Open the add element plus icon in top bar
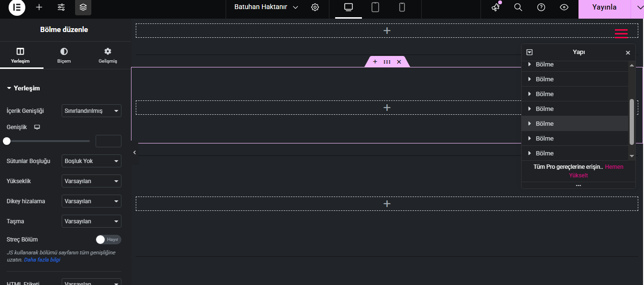The width and height of the screenshot is (644, 285). [x=39, y=7]
